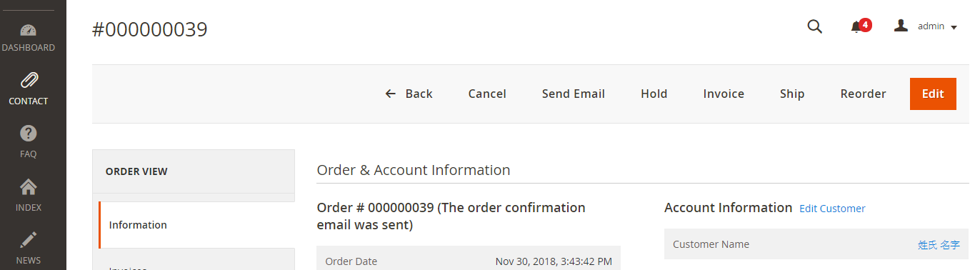Send the order email

point(574,94)
